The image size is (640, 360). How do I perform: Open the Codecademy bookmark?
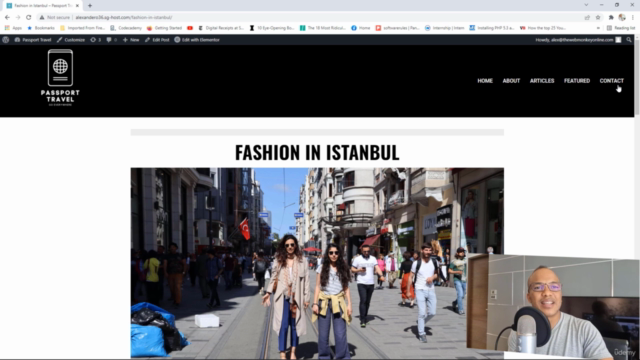coord(126,28)
